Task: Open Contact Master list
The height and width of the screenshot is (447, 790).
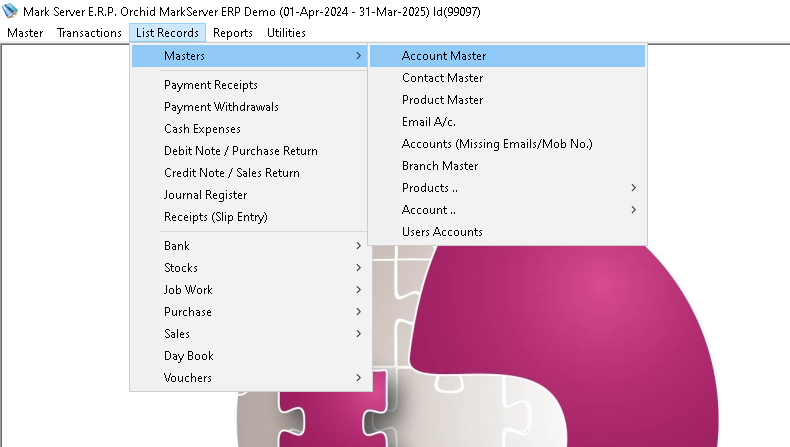Action: click(507, 78)
